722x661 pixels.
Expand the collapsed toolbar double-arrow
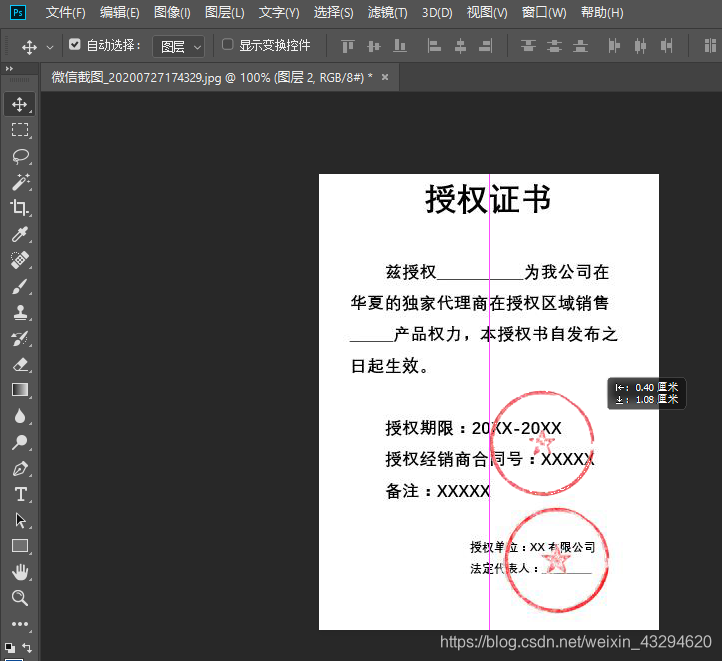coord(9,69)
